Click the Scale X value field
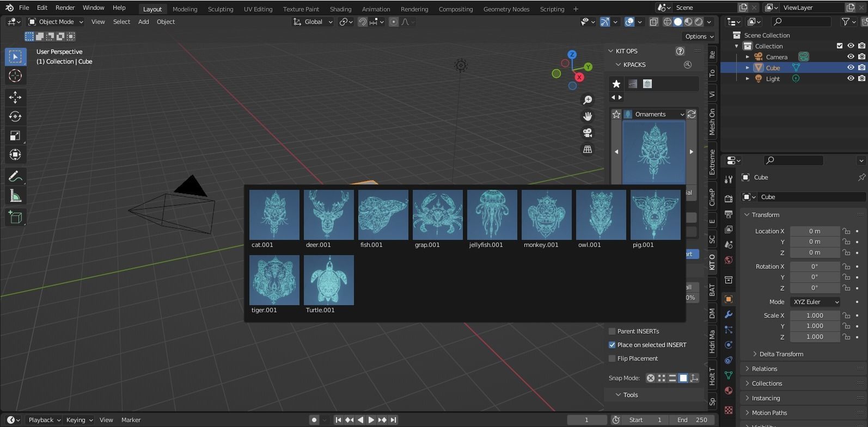The width and height of the screenshot is (868, 427). point(815,315)
